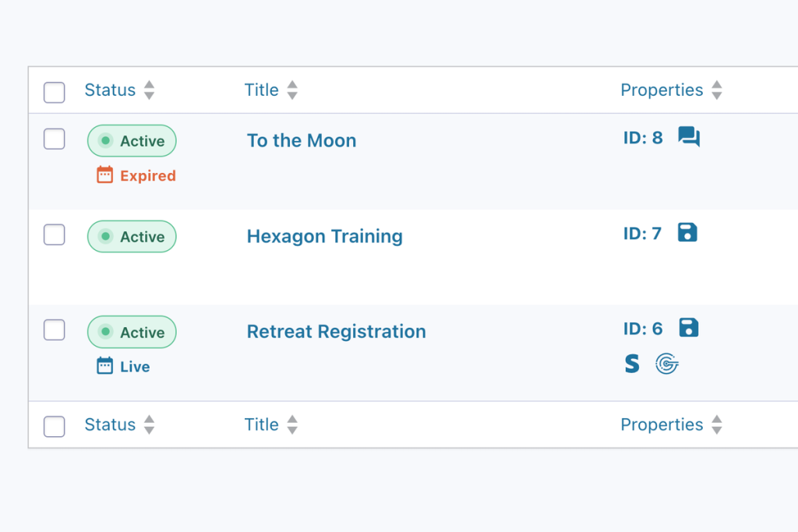Sort by Status using the header arrows
Viewport: 798px width, 532px height.
[x=149, y=90]
